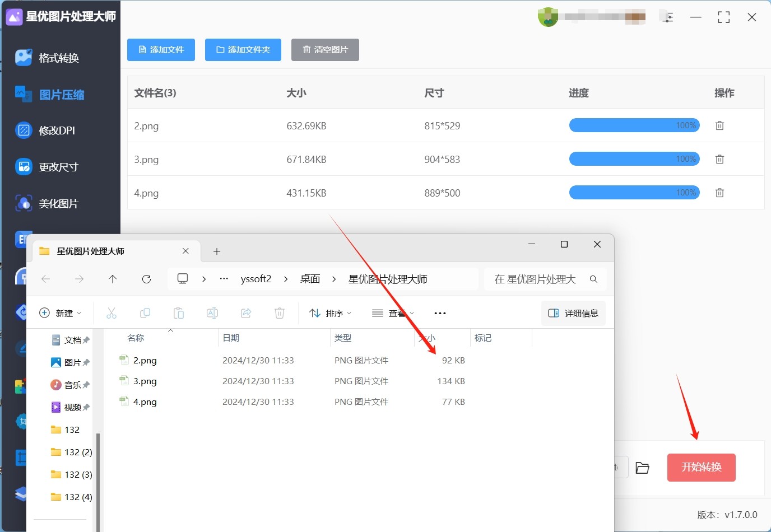Click the progress bar for 2.png
Screen dimensions: 771x532
pos(634,125)
